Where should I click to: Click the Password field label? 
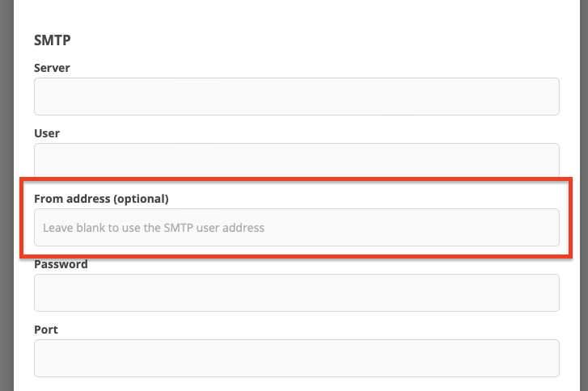pos(61,264)
